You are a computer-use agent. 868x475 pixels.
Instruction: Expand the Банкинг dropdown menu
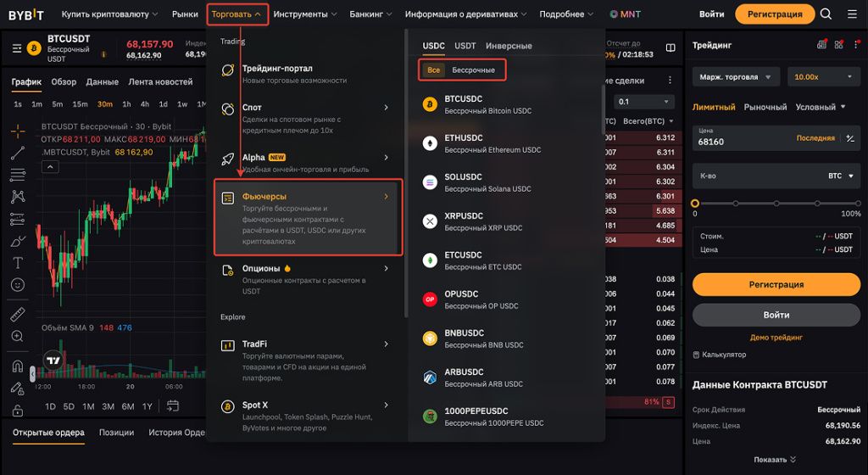point(371,14)
